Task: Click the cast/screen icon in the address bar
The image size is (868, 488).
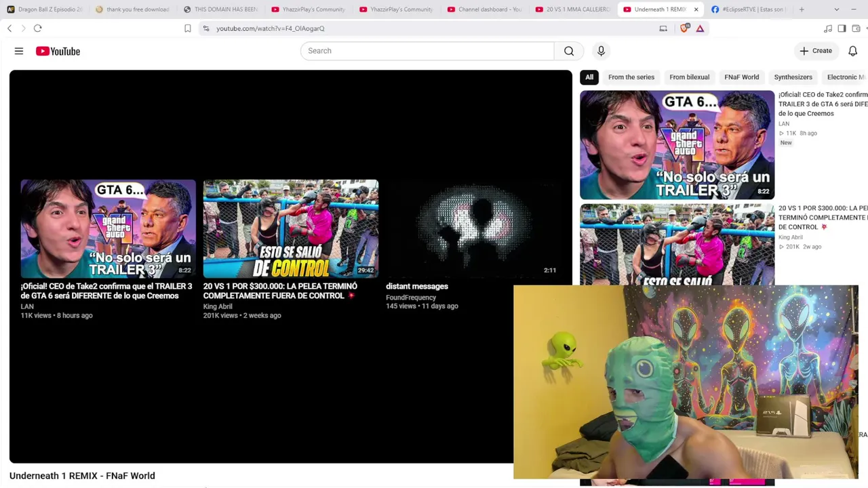Action: (x=663, y=28)
